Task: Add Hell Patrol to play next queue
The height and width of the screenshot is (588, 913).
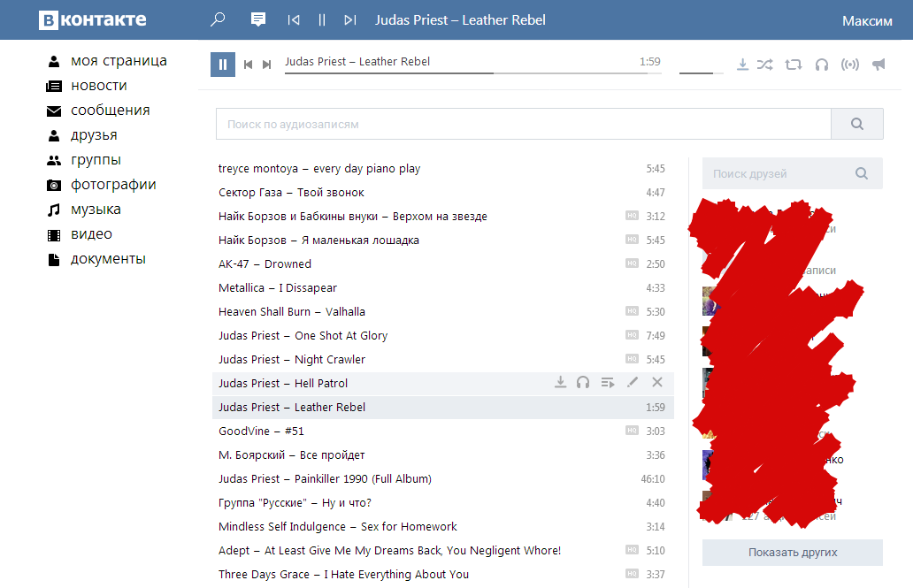Action: [x=608, y=383]
